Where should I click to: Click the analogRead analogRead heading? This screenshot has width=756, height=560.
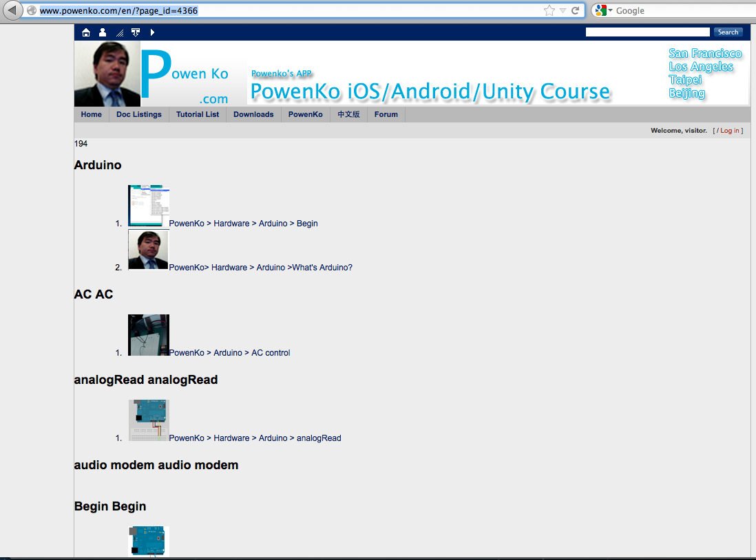pos(146,380)
